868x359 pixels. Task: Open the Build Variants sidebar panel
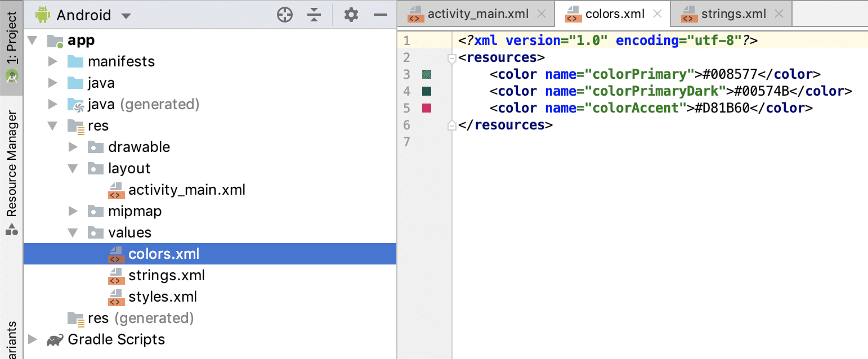click(11, 338)
